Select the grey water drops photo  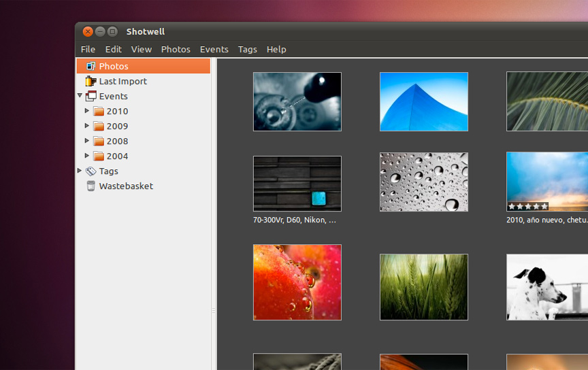point(424,182)
